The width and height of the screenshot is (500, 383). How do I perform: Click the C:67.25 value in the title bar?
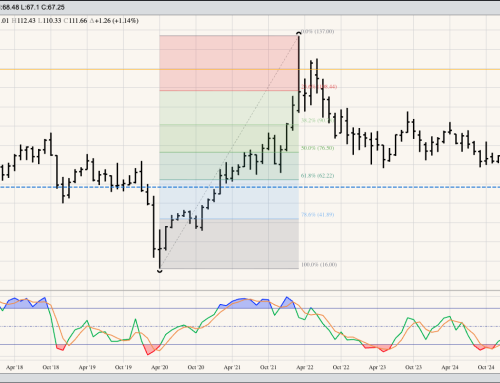click(53, 7)
